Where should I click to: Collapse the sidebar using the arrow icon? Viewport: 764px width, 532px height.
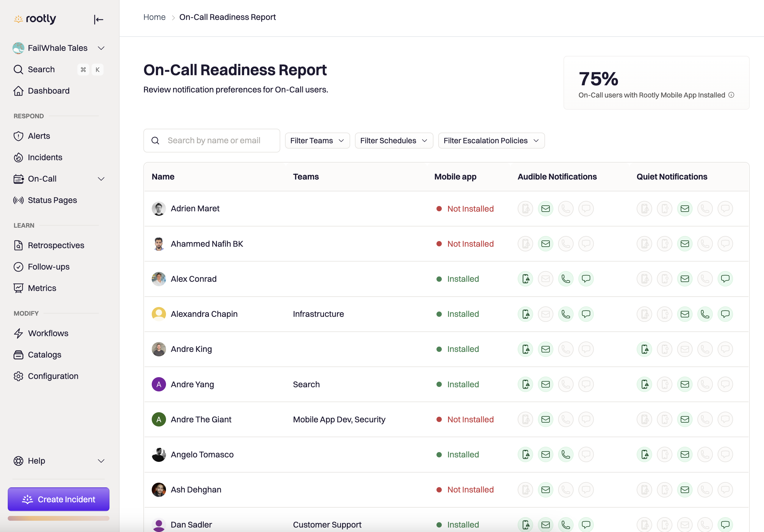pyautogui.click(x=98, y=20)
